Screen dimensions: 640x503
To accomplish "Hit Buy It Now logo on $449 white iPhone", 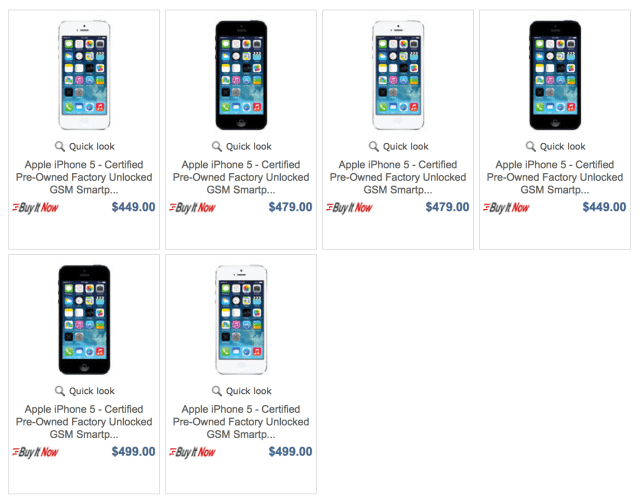I will click(35, 208).
